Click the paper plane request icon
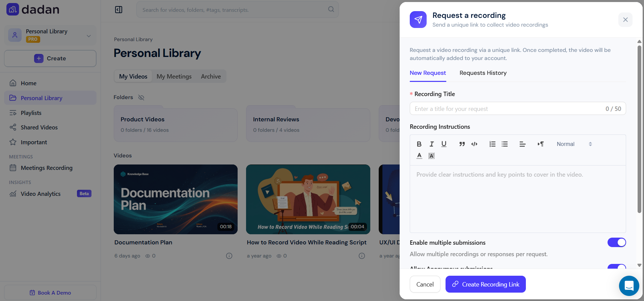The width and height of the screenshot is (644, 301). point(418,20)
